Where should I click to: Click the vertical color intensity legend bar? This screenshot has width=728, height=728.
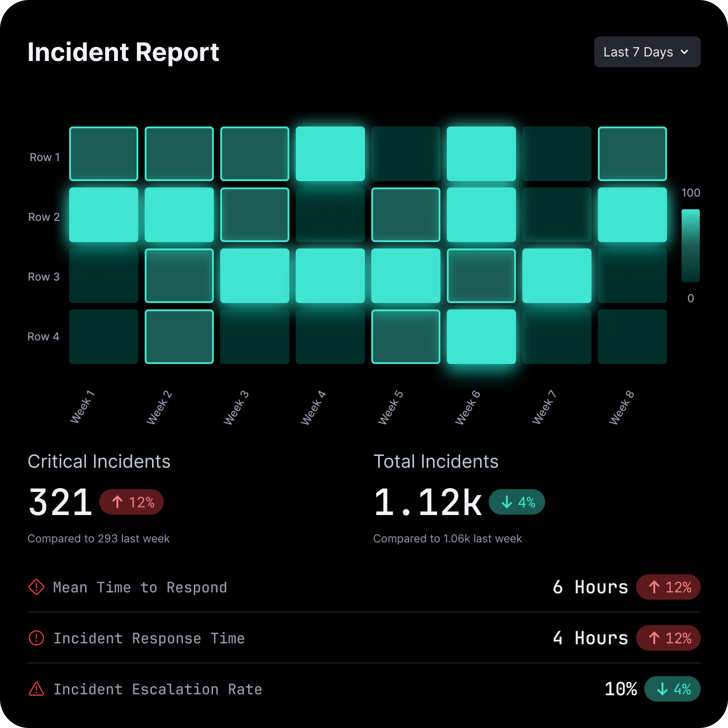point(690,246)
